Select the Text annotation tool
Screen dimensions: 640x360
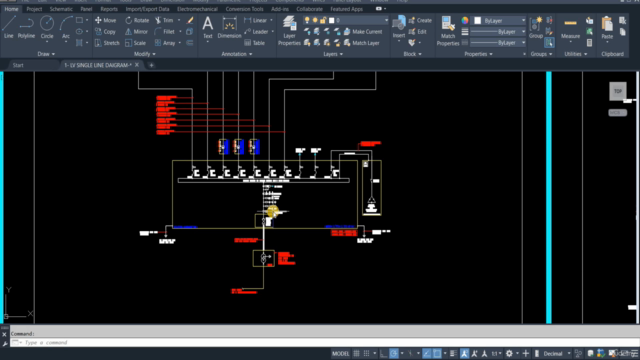tap(208, 27)
